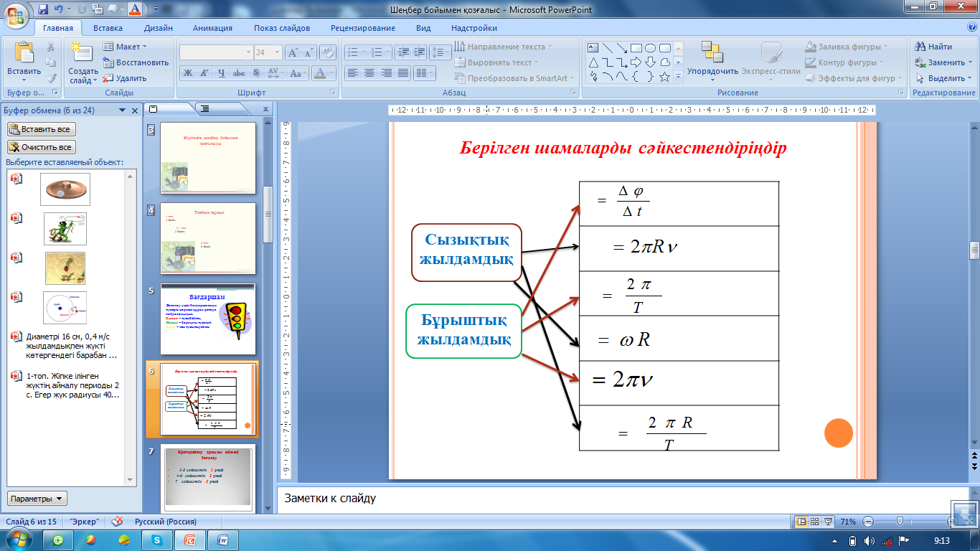Image resolution: width=980 pixels, height=551 pixels.
Task: Toggle text shadow S
Action: click(x=256, y=73)
